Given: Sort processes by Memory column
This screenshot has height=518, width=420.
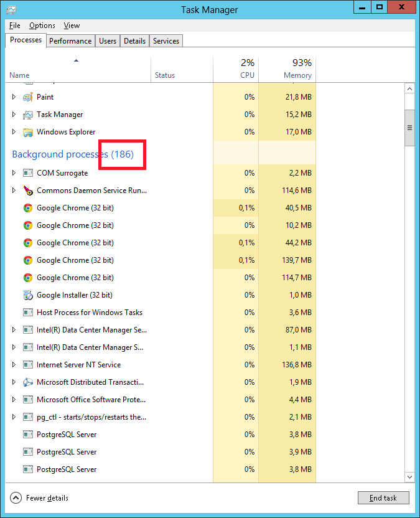Looking at the screenshot, I should 297,75.
